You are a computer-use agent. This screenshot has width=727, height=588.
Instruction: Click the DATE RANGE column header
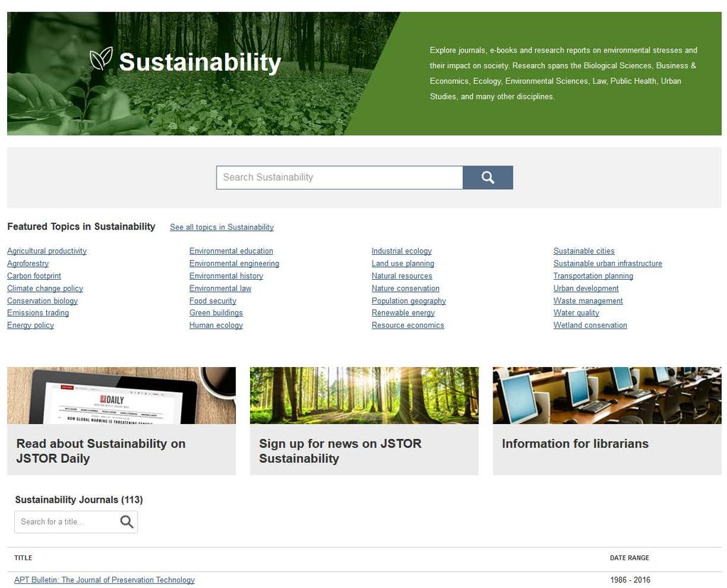click(x=629, y=558)
